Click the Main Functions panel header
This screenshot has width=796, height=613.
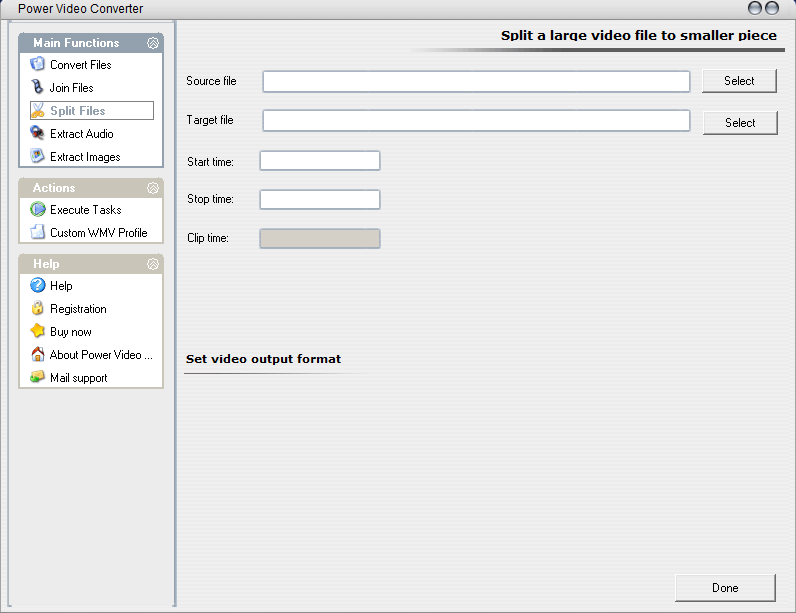click(x=91, y=43)
